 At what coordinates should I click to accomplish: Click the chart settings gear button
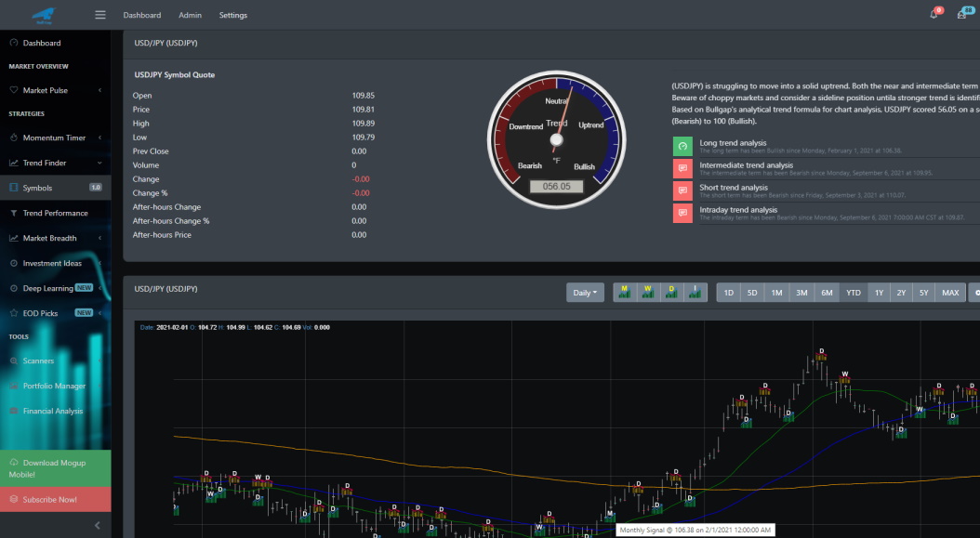point(975,293)
